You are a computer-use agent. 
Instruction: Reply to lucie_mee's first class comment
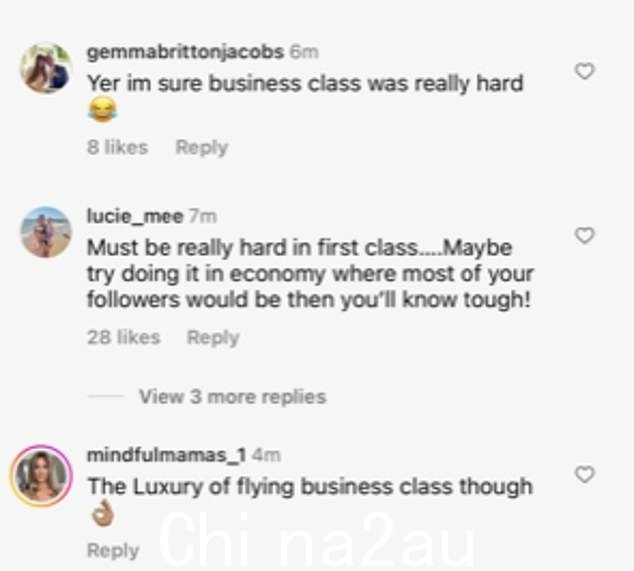tap(213, 337)
